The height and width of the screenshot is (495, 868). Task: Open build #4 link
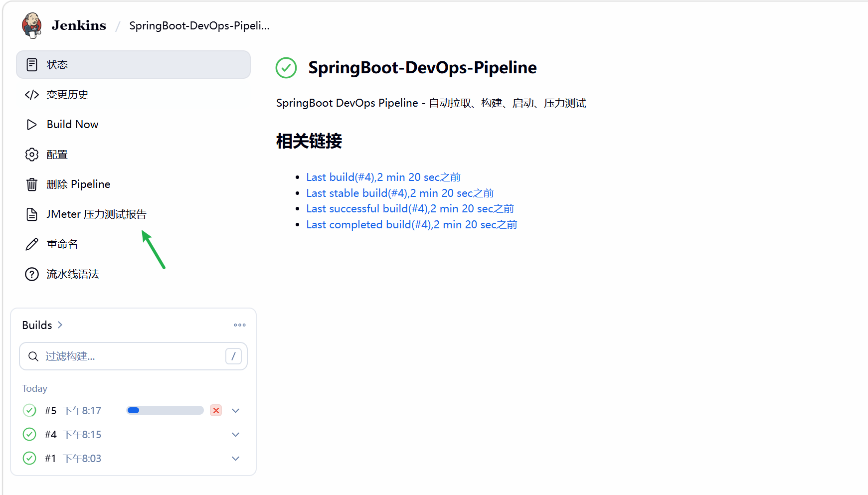[50, 435]
